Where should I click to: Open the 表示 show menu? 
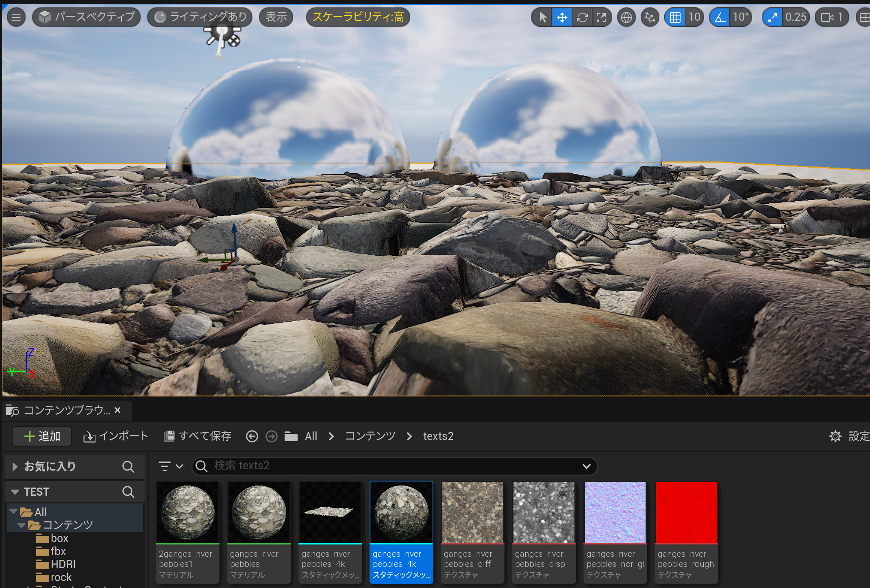click(276, 17)
